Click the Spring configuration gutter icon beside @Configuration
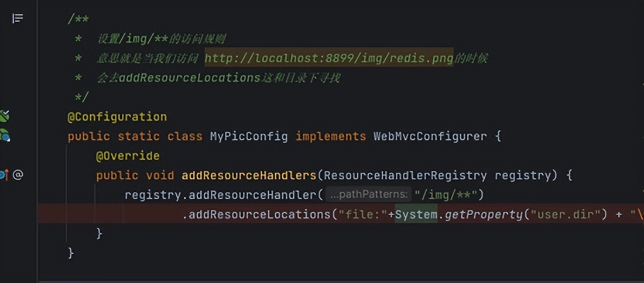The height and width of the screenshot is (283, 644). coord(4,116)
